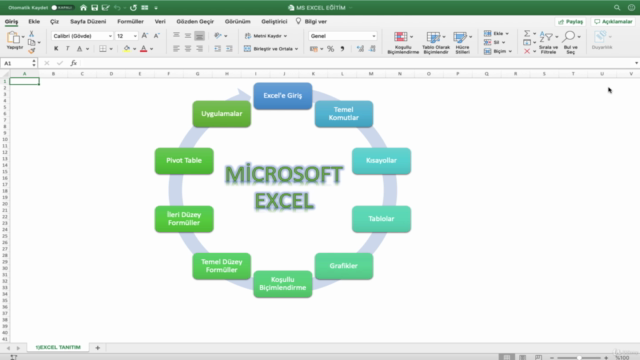Click the fill color bucket swatch
The height and width of the screenshot is (360, 640).
tap(127, 49)
